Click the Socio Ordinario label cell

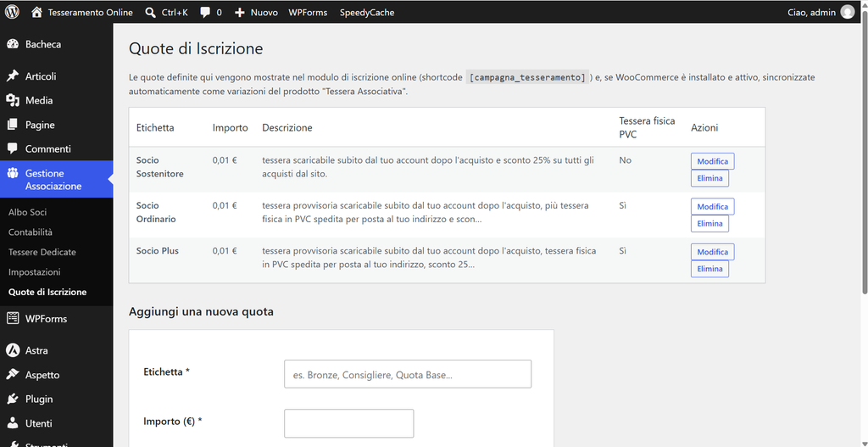156,212
